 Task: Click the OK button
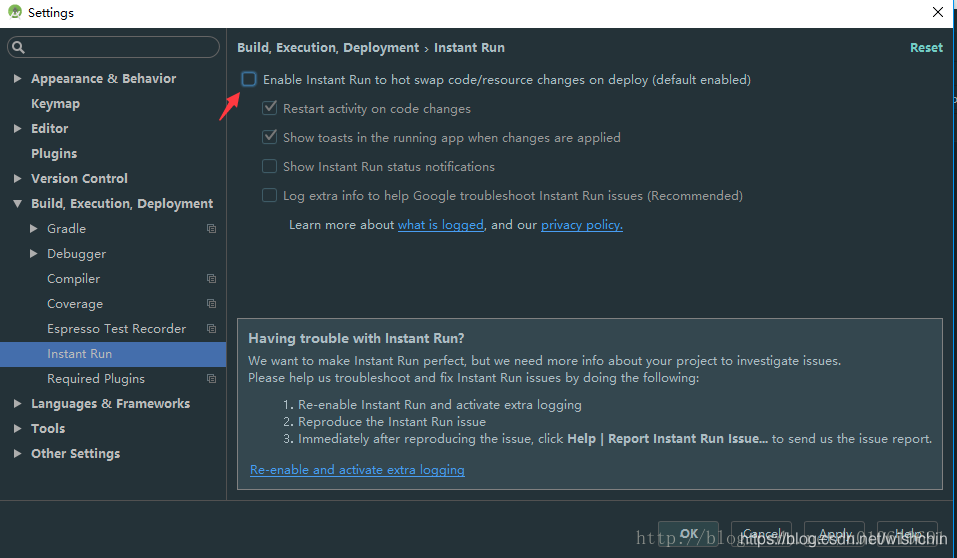click(688, 534)
